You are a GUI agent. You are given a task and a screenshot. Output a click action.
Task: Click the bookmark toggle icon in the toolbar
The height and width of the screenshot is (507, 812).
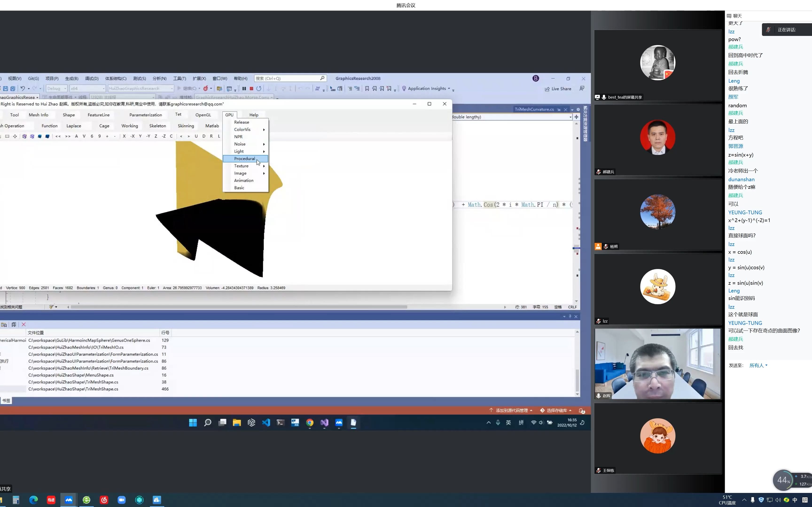coord(367,88)
